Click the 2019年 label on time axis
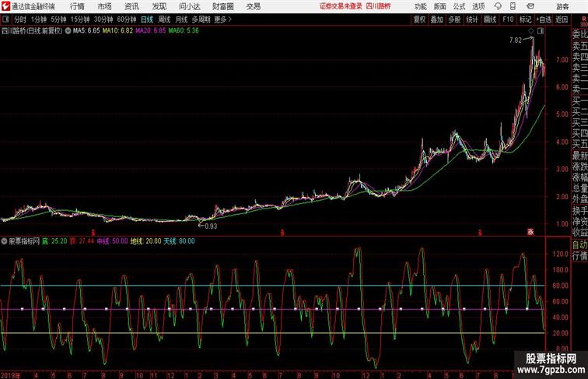 point(11,375)
